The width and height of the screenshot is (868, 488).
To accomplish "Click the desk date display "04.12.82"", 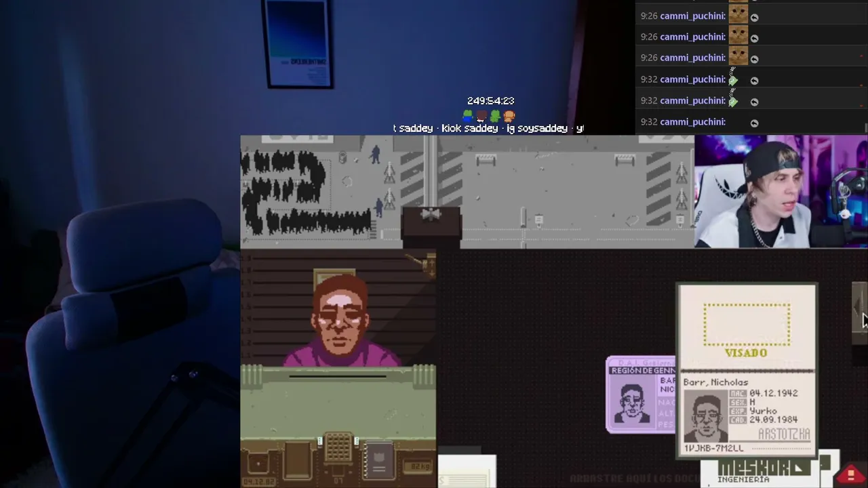I will (258, 482).
